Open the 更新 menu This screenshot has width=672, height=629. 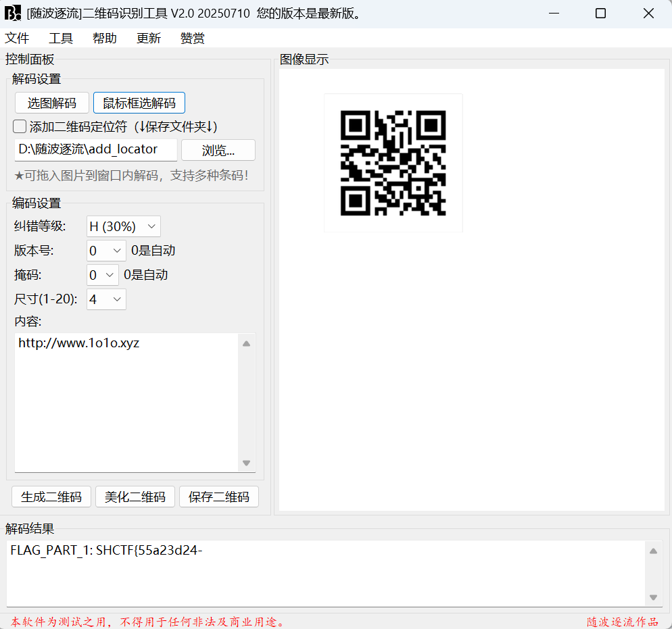point(149,39)
